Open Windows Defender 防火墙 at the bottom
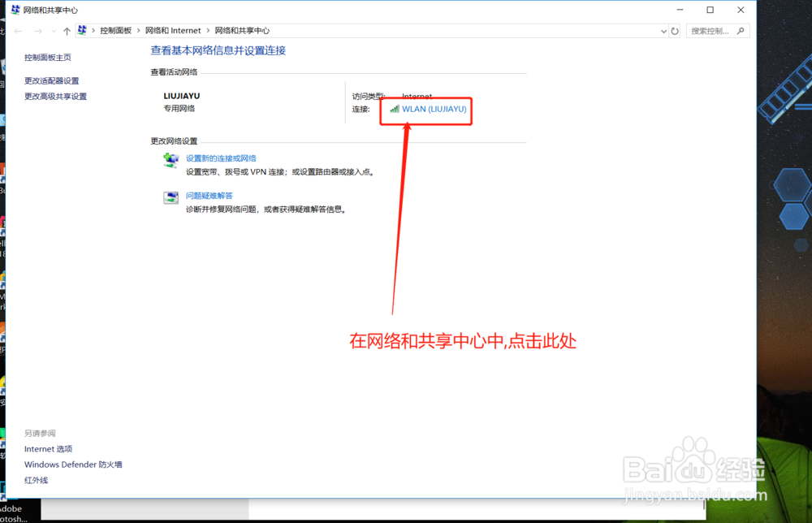The width and height of the screenshot is (812, 523). (72, 464)
